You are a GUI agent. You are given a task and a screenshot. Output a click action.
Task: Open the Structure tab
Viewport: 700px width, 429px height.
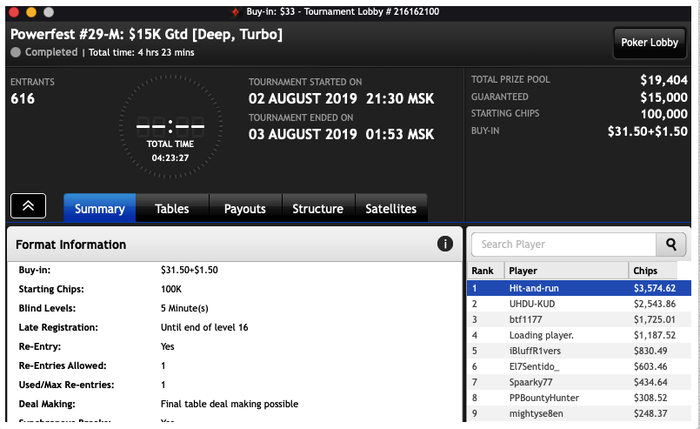(318, 208)
